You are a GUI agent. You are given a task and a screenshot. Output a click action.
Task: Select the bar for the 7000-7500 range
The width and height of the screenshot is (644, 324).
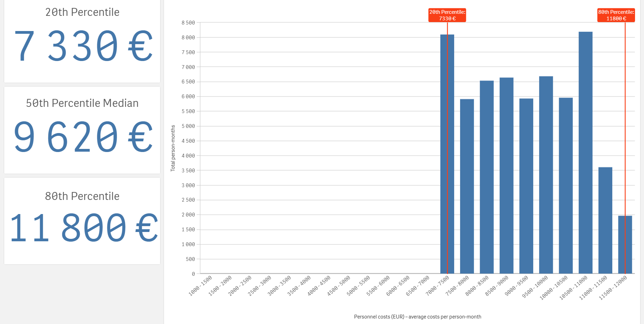[443, 155]
